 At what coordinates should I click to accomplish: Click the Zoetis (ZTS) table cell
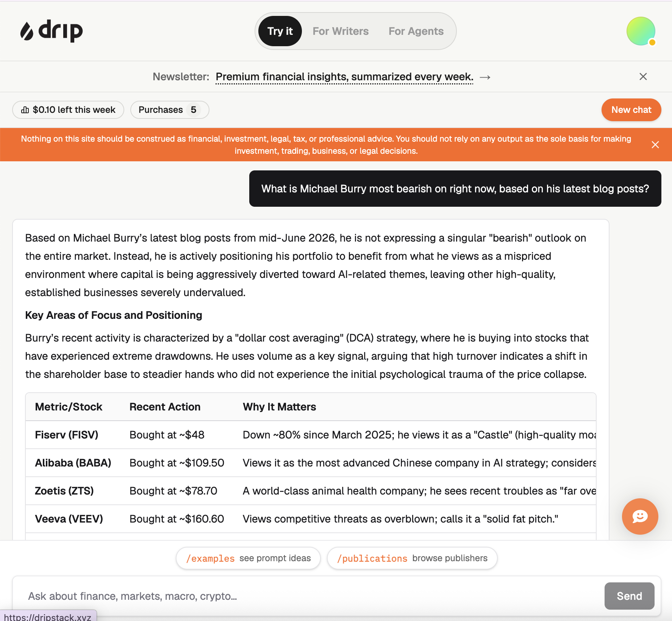pyautogui.click(x=73, y=491)
